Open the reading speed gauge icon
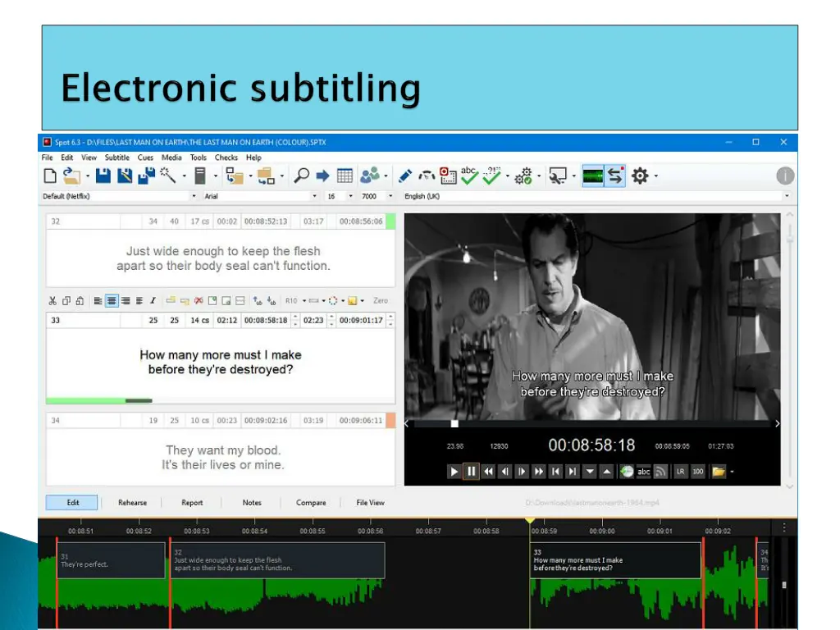Image resolution: width=840 pixels, height=630 pixels. point(427,176)
